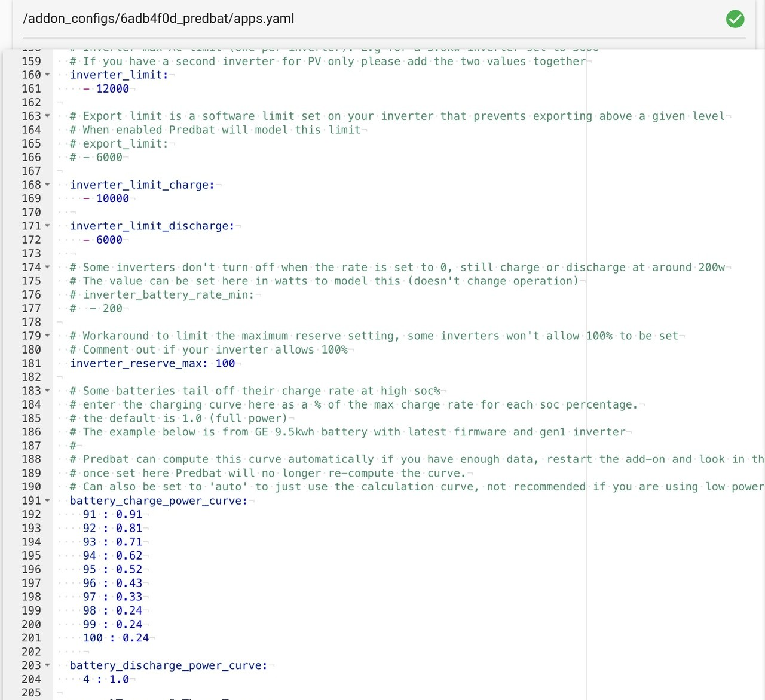
Task: Click the commented inverter_battery_rate_min line
Action: click(x=162, y=294)
